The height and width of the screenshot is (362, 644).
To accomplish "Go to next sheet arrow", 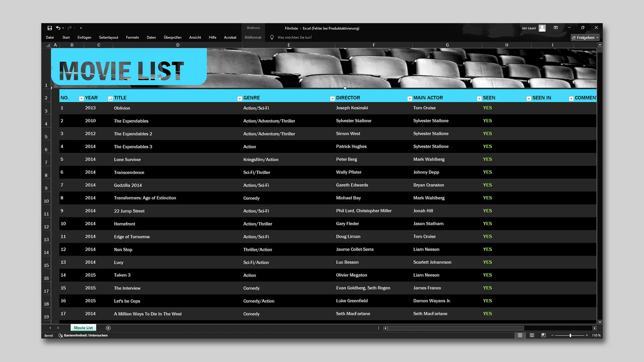I will (58, 328).
